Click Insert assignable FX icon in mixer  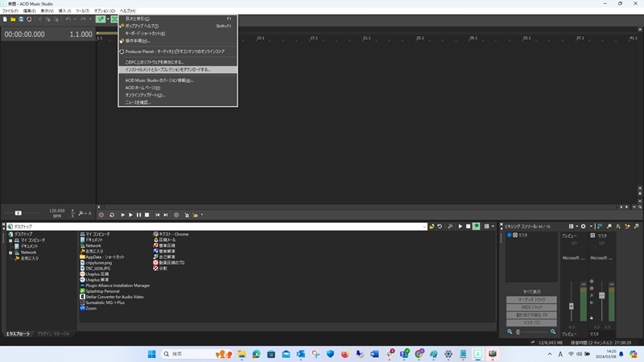pyautogui.click(x=618, y=227)
